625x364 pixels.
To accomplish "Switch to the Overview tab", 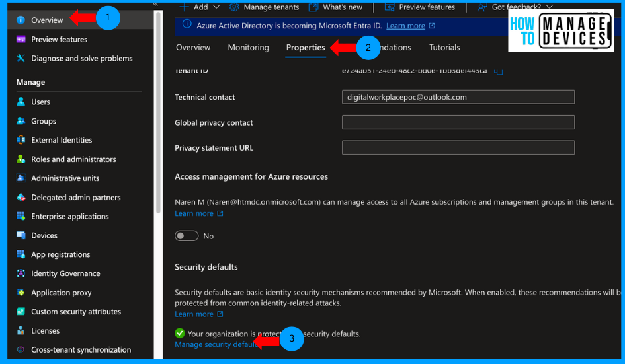I will click(x=193, y=48).
